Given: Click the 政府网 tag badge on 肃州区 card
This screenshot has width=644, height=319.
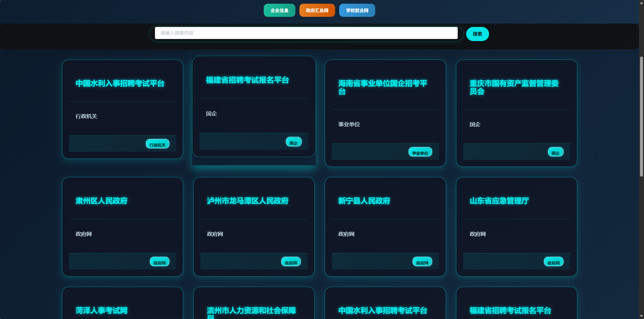Looking at the screenshot, I should pyautogui.click(x=159, y=261).
